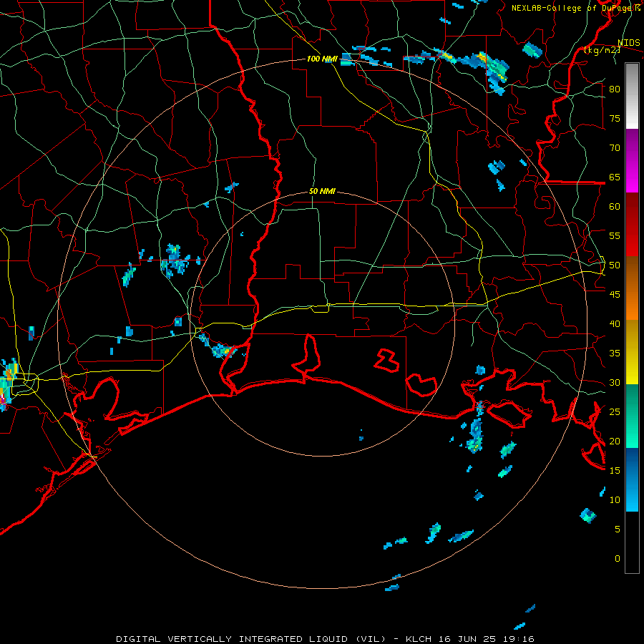The image size is (644, 644).
Task: Click the 50 value on color scale
Action: pos(615,265)
